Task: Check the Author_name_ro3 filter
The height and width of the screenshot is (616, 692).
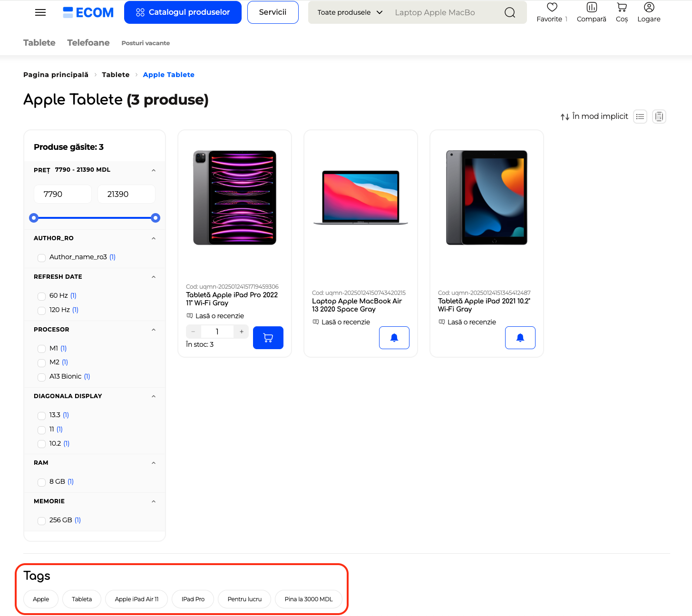Action: pyautogui.click(x=41, y=257)
